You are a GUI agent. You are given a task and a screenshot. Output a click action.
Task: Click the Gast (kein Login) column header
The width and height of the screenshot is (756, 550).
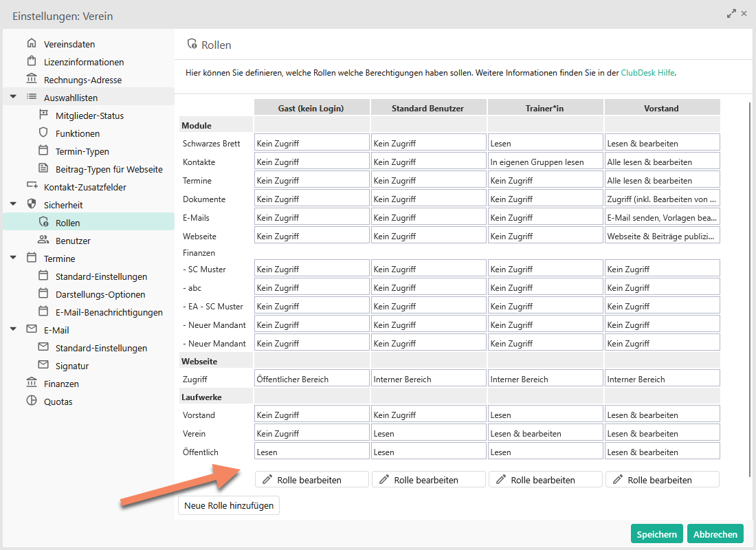point(311,107)
